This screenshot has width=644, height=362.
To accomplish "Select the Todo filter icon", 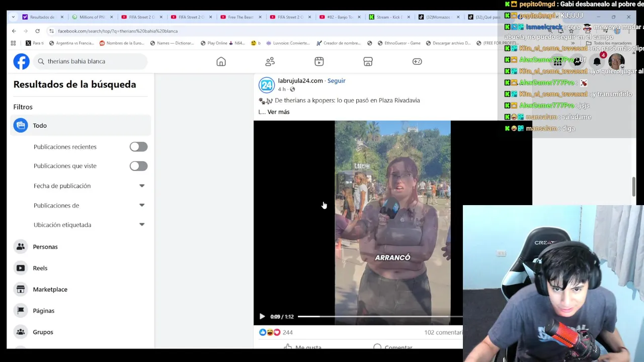I will point(21,125).
